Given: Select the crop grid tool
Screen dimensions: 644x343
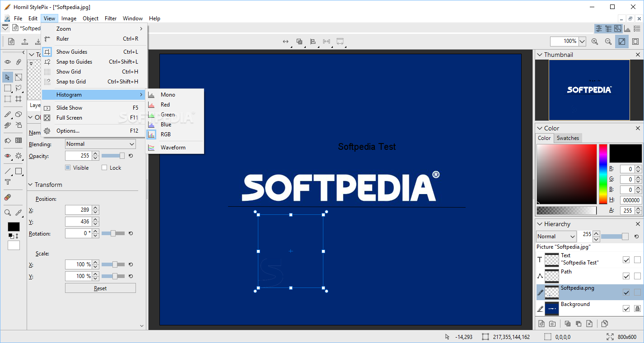Looking at the screenshot, I should pos(19,99).
